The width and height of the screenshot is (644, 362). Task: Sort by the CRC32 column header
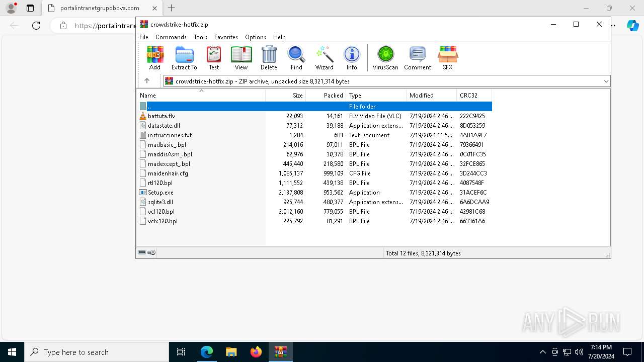[x=474, y=96]
